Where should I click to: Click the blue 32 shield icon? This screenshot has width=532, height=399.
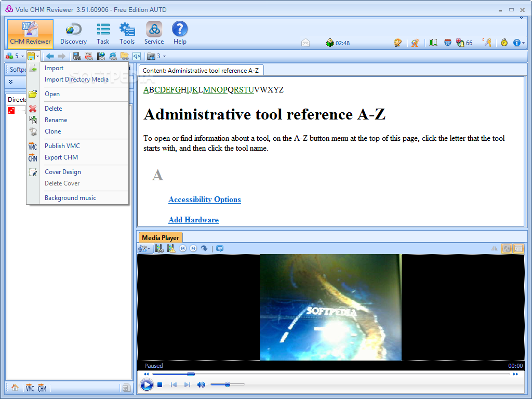pos(448,43)
